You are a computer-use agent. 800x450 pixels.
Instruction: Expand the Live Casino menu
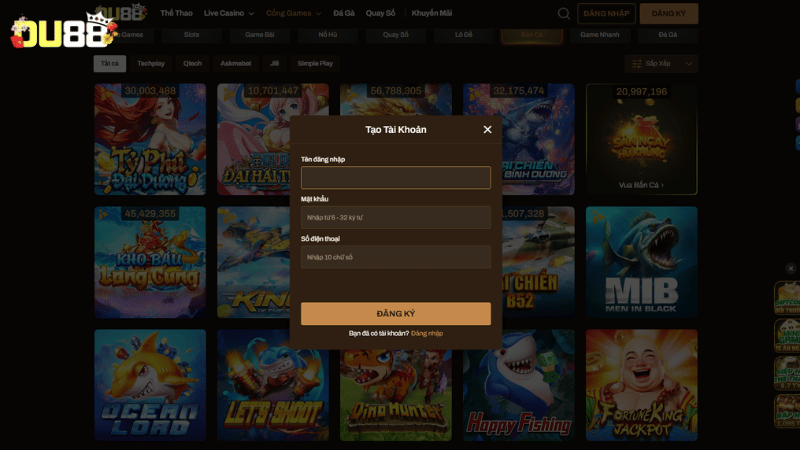click(228, 14)
